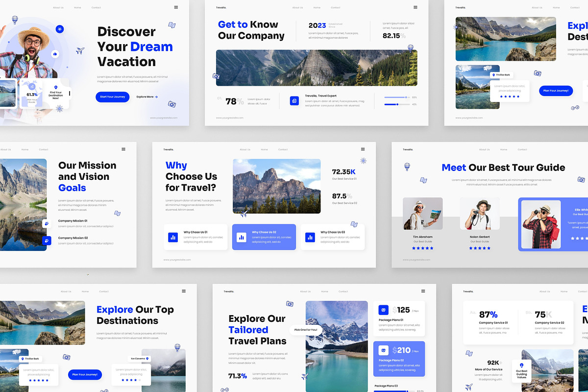Click the wide mountain banner on the Company slide

[x=317, y=68]
